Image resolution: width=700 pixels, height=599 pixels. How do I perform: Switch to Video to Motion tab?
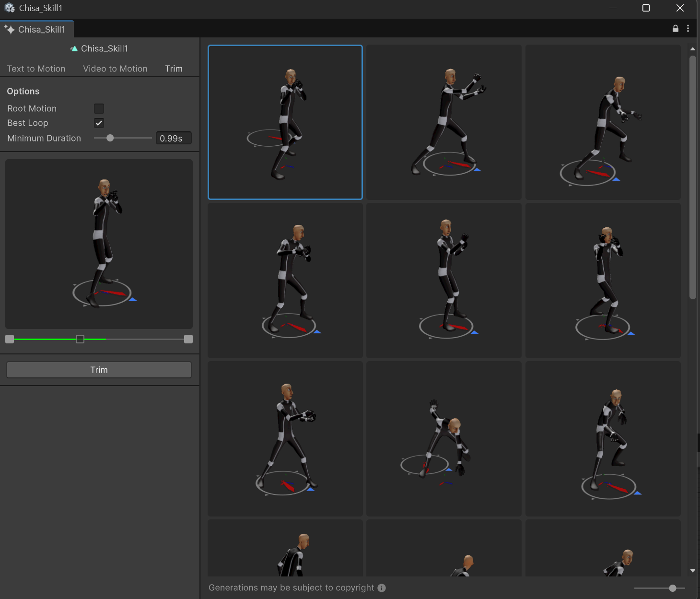pos(115,69)
